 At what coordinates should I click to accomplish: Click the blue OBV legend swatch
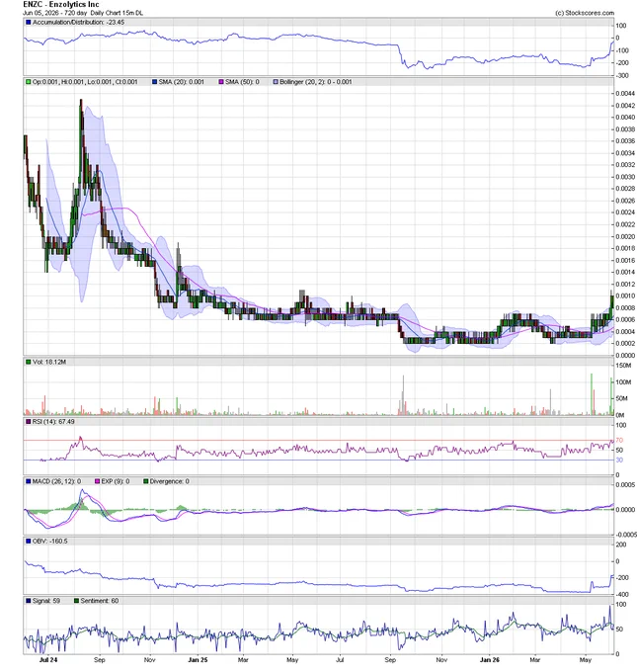coord(29,542)
